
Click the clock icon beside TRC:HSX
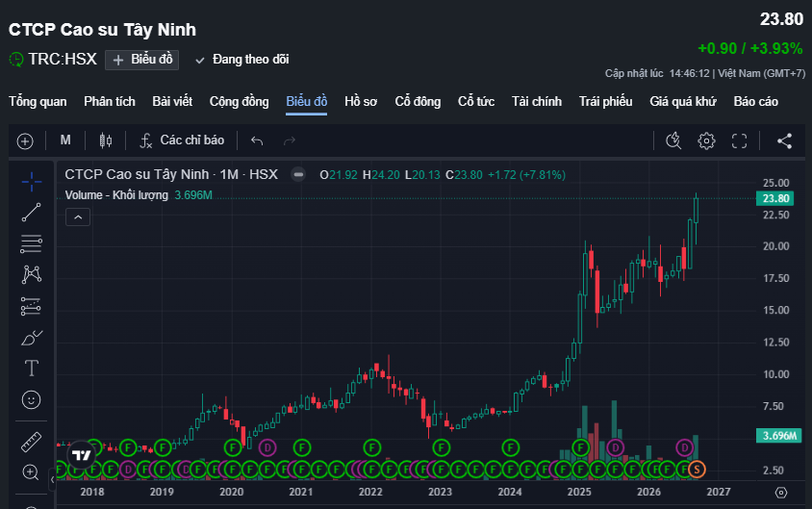(x=16, y=60)
